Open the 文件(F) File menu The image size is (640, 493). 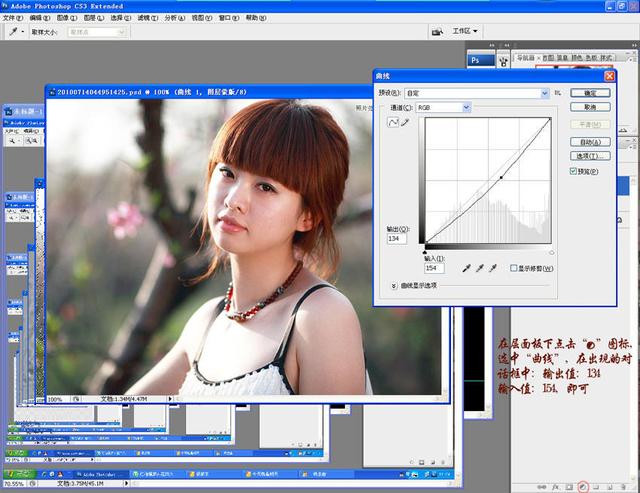(13, 18)
